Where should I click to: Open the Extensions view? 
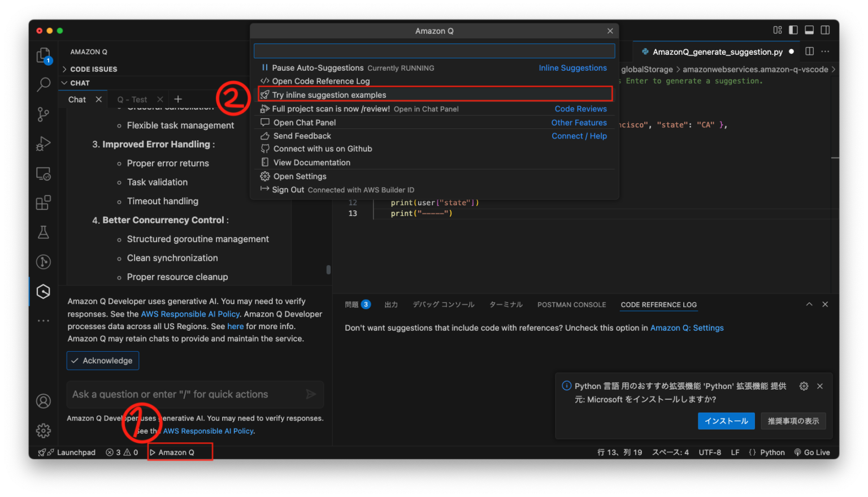point(43,202)
